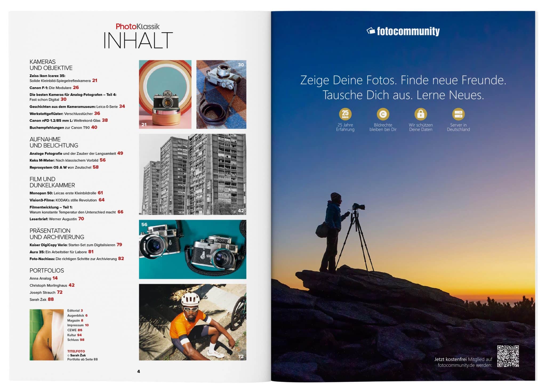546x392 pixels.
Task: Go to Christoph Morlinghaus portfolio entry
Action: coord(52,285)
